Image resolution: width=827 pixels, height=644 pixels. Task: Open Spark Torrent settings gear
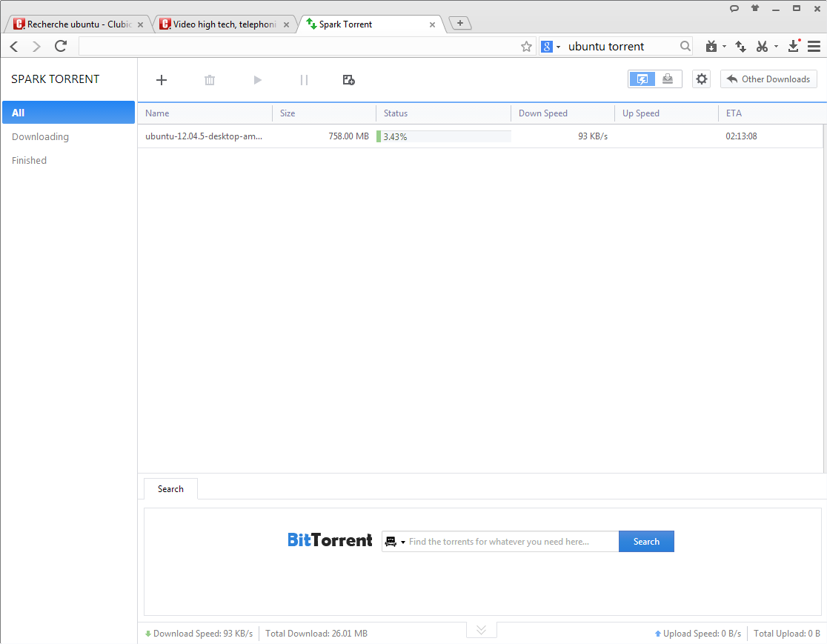click(702, 79)
